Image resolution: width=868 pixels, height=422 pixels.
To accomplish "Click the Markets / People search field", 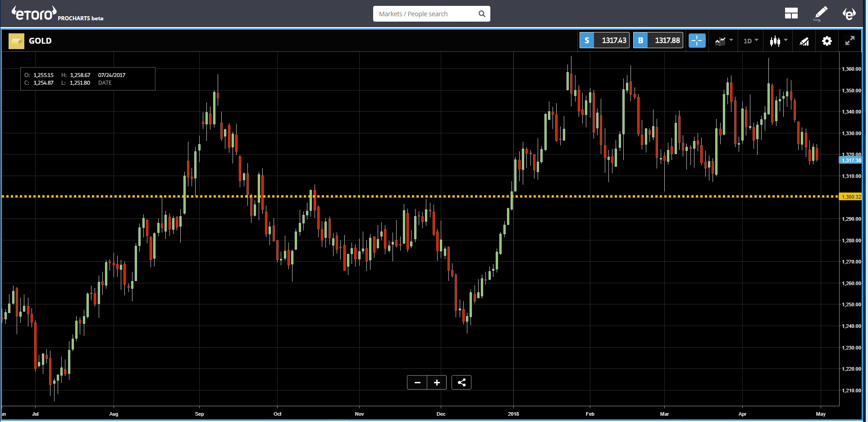I will (424, 14).
